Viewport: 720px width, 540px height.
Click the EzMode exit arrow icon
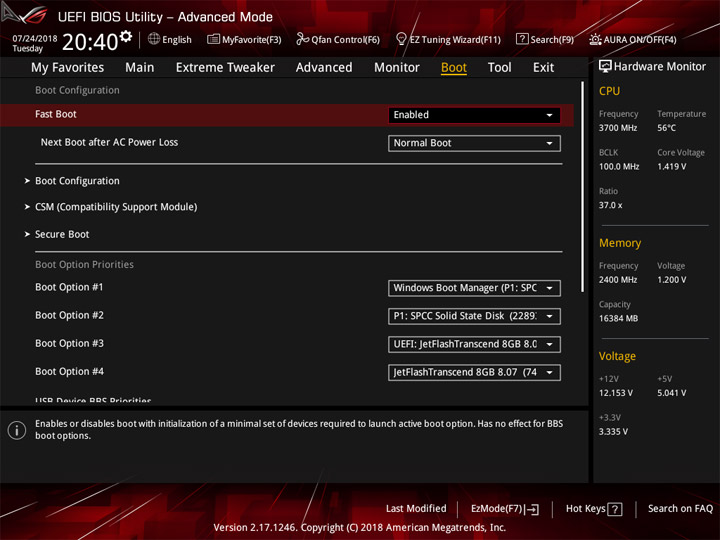coord(533,509)
